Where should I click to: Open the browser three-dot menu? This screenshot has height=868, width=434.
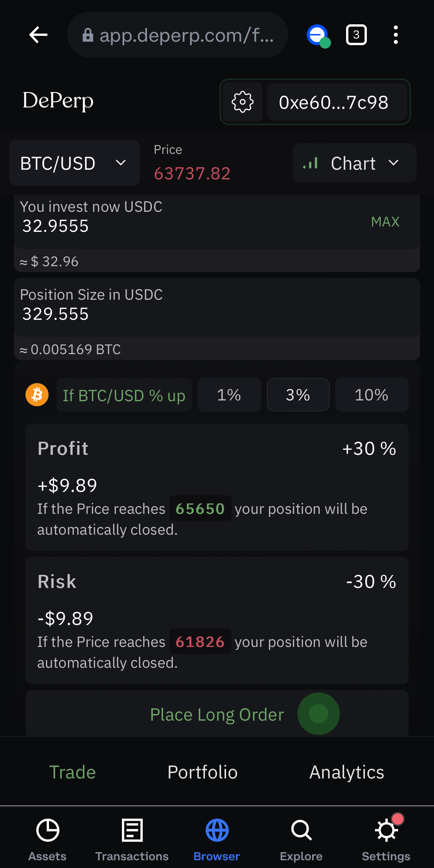pos(395,35)
